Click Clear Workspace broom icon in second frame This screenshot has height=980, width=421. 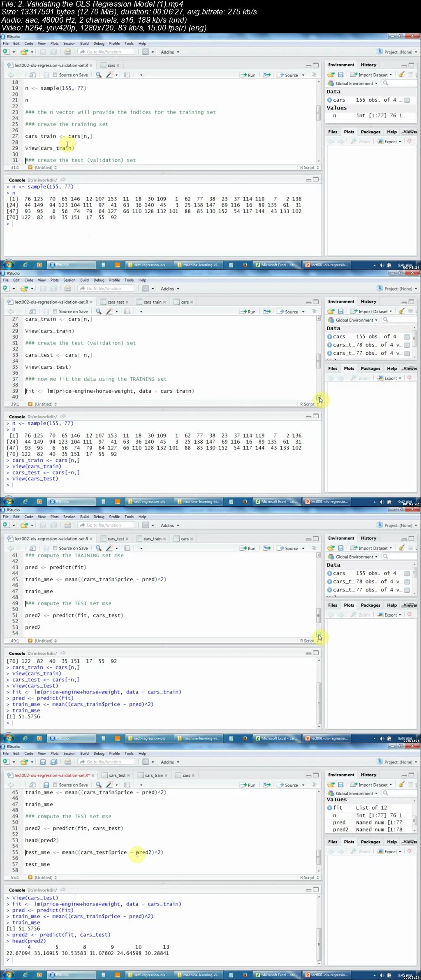[x=401, y=312]
